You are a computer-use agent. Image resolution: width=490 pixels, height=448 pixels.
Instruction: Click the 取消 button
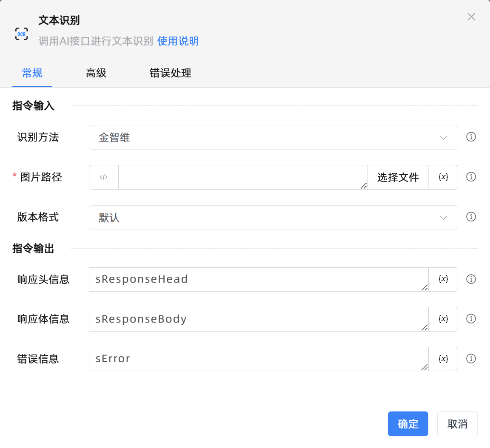pos(457,424)
